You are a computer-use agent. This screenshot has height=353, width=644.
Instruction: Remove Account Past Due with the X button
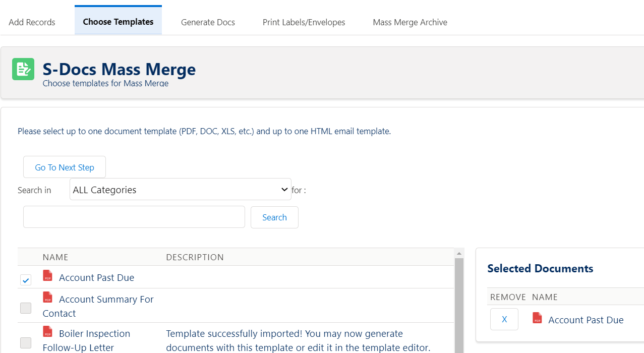coord(504,319)
